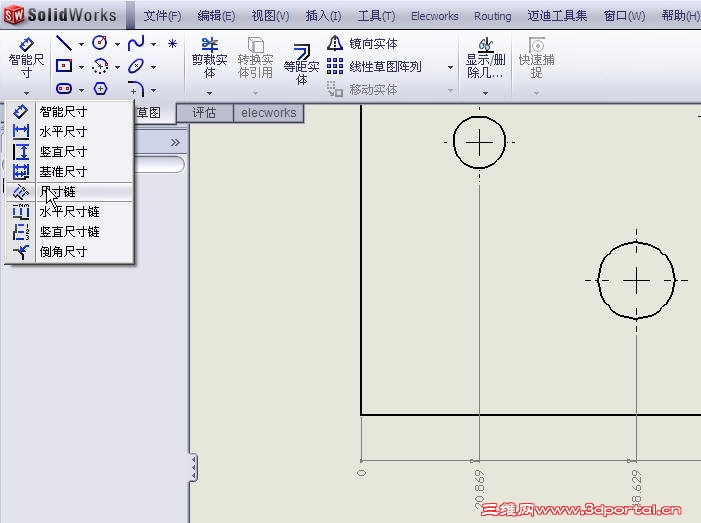This screenshot has width=701, height=523.
Task: Select the Sketch Fillet tool
Action: pyautogui.click(x=136, y=89)
